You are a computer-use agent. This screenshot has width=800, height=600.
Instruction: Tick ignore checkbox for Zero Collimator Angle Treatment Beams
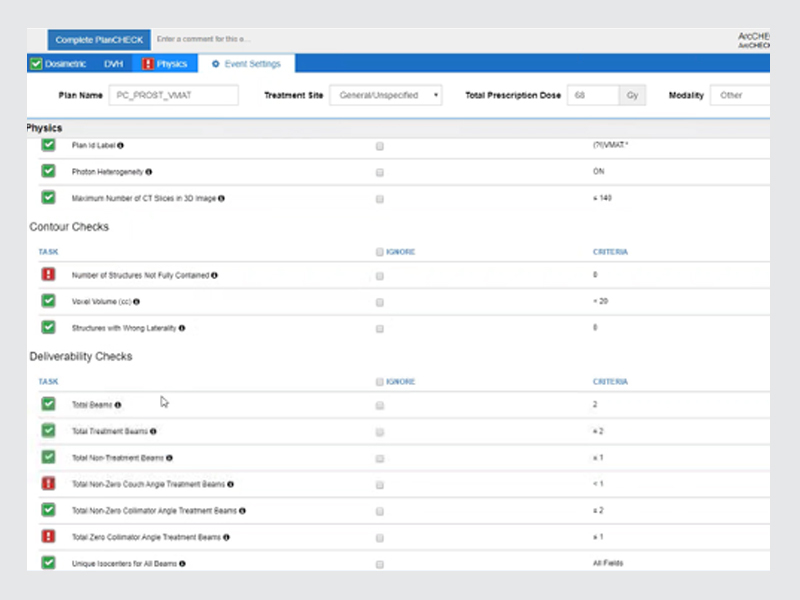(x=380, y=538)
